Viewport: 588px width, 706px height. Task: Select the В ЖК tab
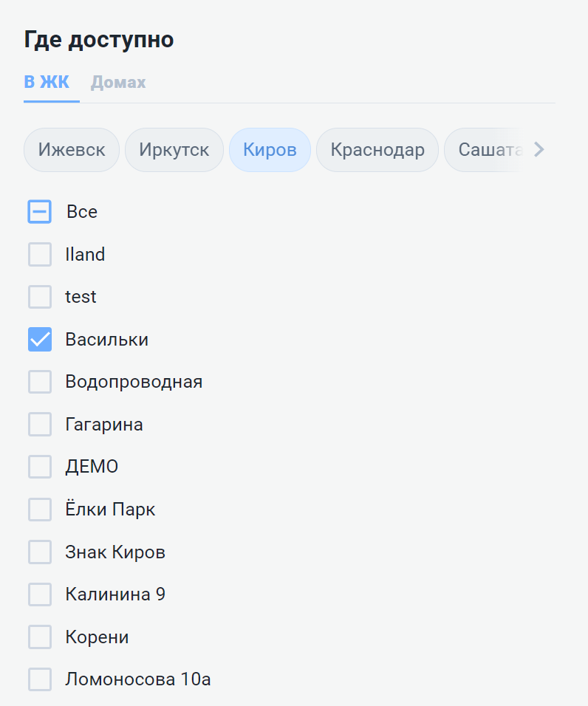[47, 82]
